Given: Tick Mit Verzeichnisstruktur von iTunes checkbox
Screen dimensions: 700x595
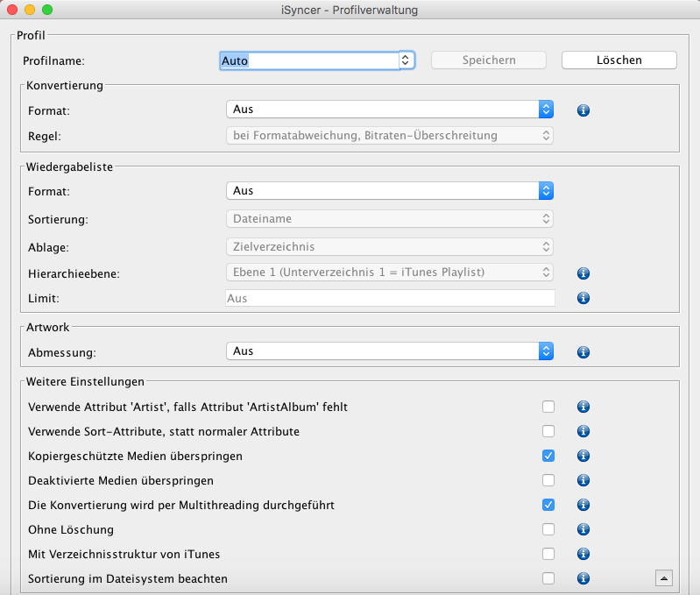Looking at the screenshot, I should pos(548,554).
